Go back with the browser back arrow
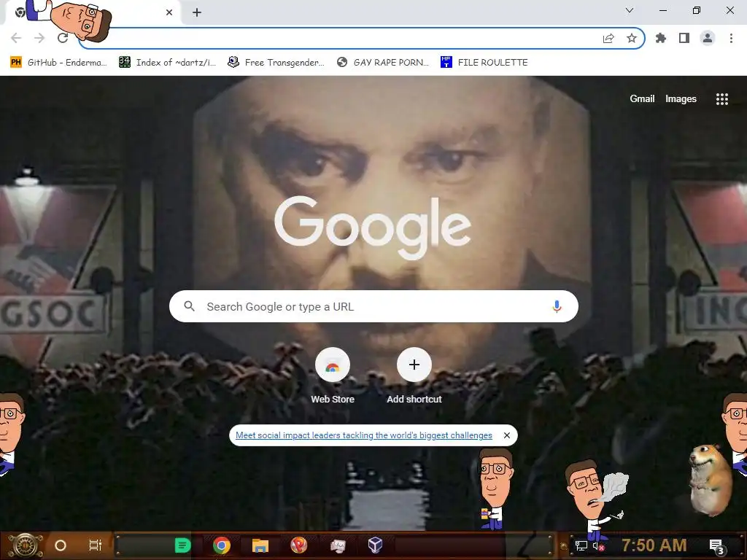 tap(16, 38)
